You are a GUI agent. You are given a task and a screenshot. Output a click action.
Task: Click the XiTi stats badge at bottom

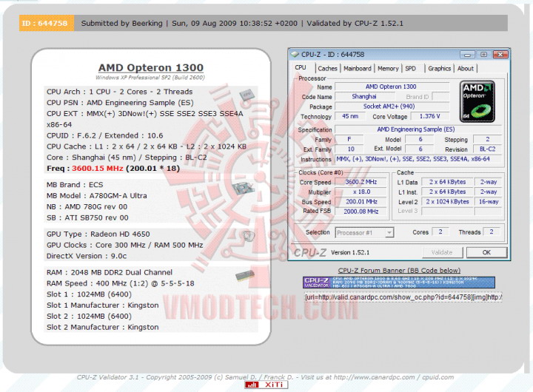point(266,385)
